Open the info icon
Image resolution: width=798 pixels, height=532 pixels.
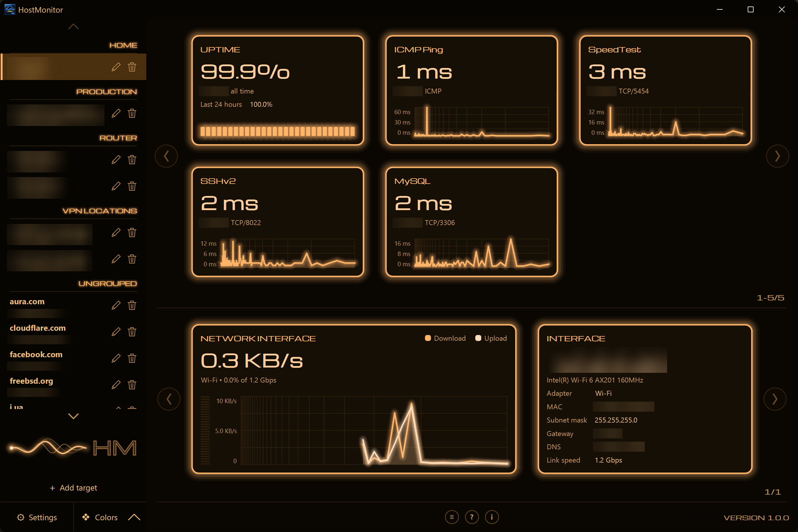pos(492,517)
